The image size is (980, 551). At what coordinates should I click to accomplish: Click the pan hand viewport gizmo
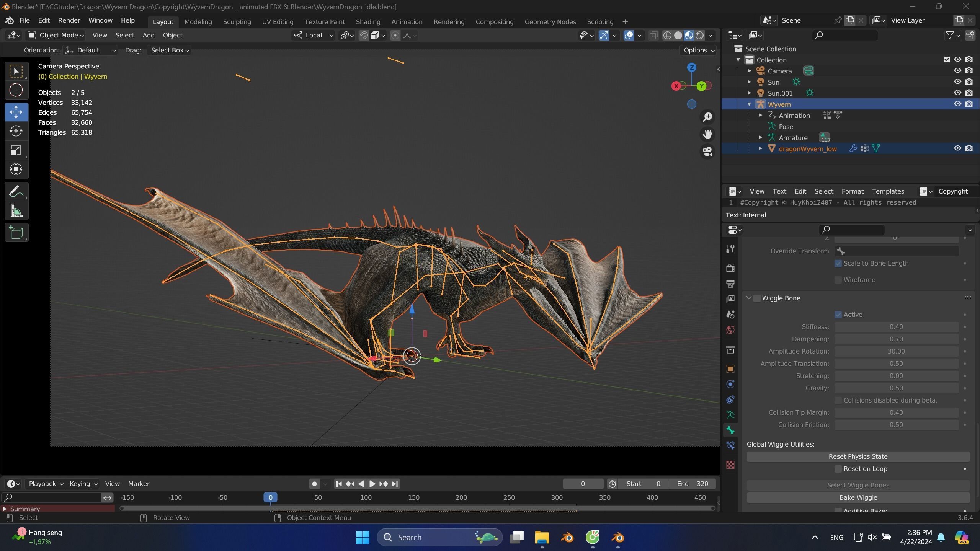coord(707,134)
